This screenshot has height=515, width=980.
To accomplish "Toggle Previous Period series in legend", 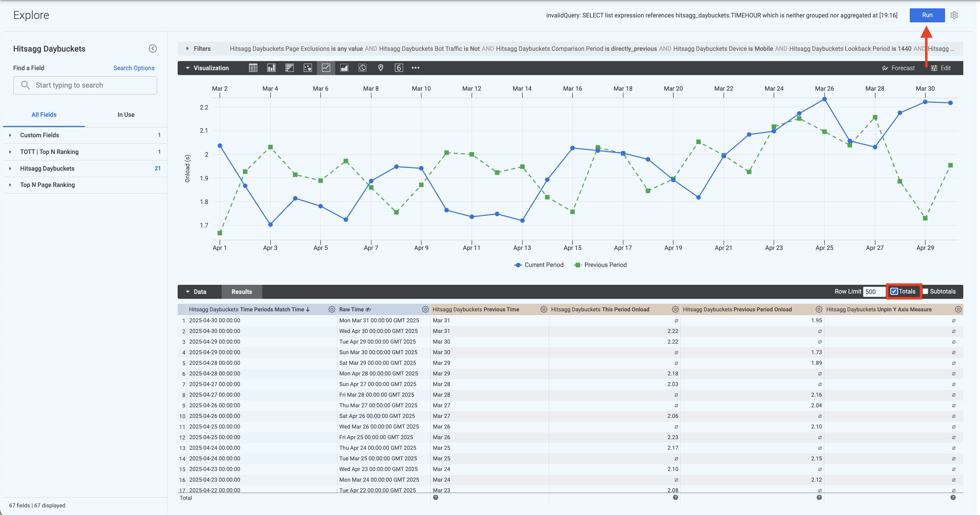I will 600,265.
